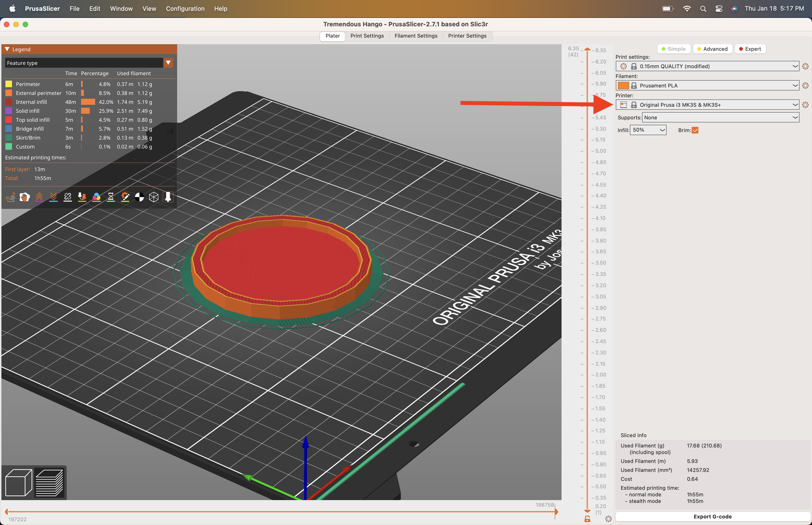Toggle the Wipe moves hand icon
The width and height of the screenshot is (812, 525).
pos(25,197)
